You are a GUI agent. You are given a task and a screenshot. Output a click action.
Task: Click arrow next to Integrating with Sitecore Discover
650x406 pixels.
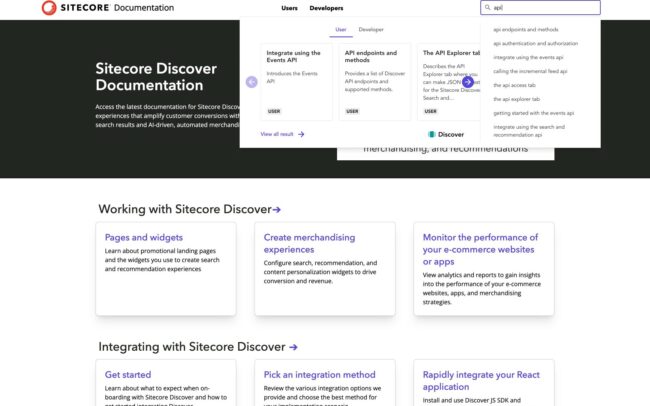(293, 347)
